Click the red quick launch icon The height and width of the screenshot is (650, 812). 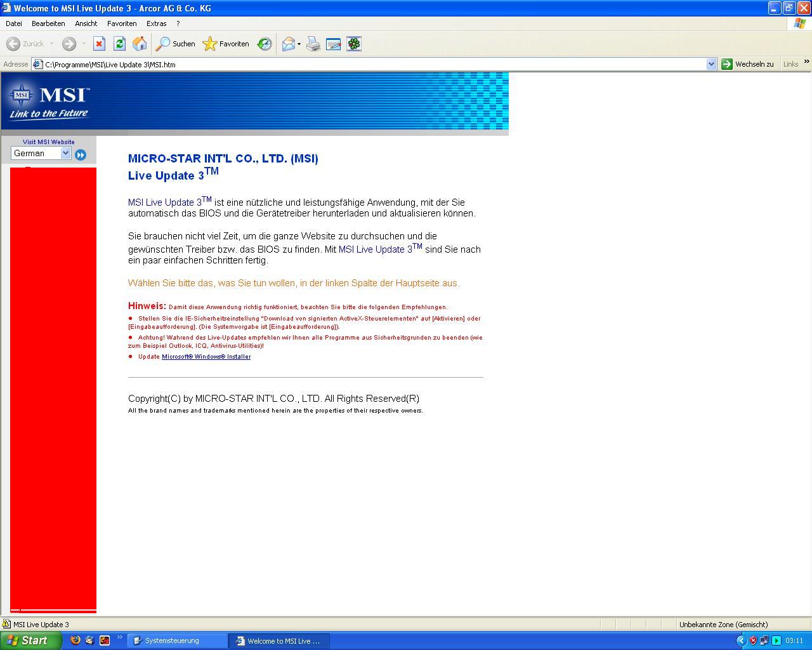coord(105,640)
